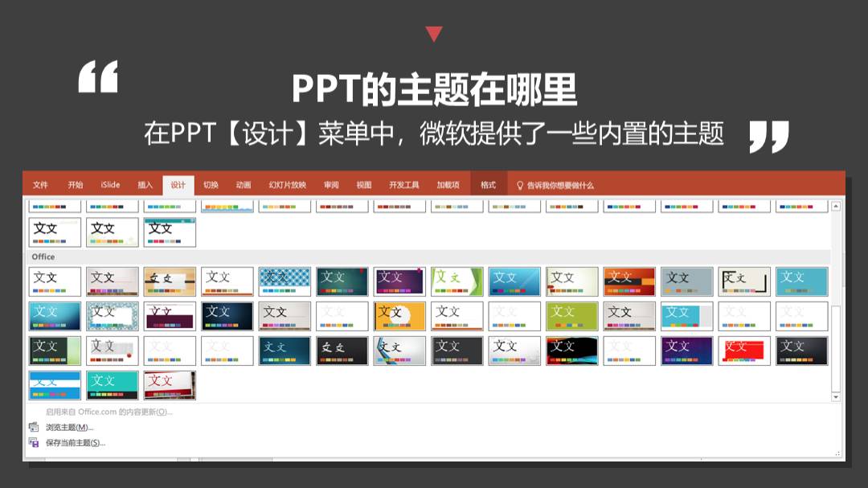Choose the red-text theme in last row
The image size is (868, 488).
click(170, 386)
